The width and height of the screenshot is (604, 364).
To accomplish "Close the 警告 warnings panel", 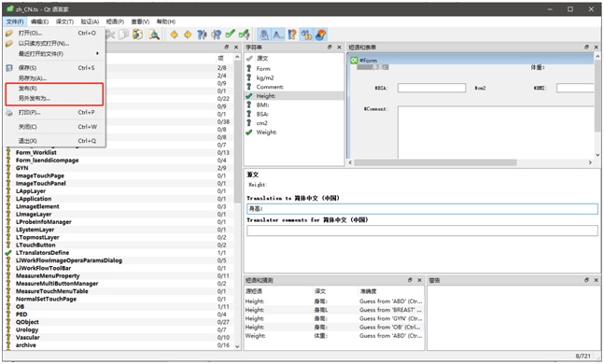I will [596, 280].
